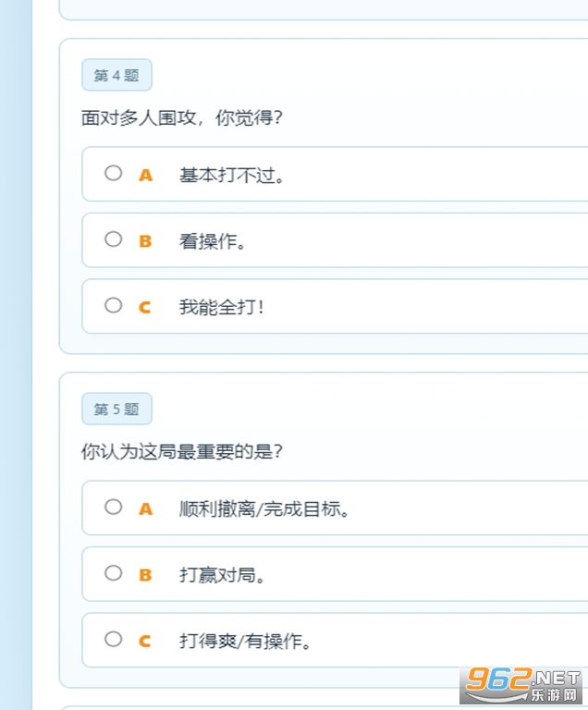588x710 pixels.
Task: Click the "第 5 题" question badge
Action: pos(116,409)
